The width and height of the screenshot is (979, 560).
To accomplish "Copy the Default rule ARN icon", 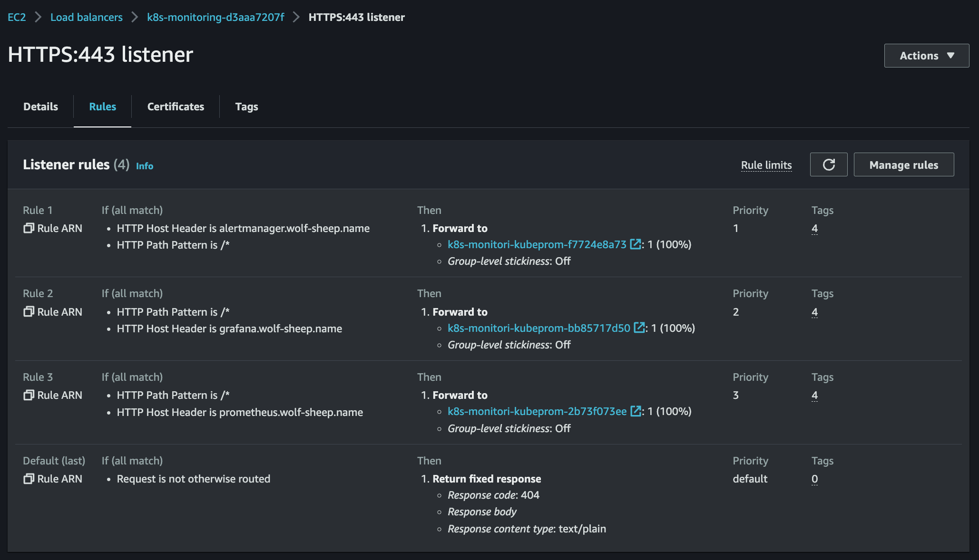I will point(29,479).
